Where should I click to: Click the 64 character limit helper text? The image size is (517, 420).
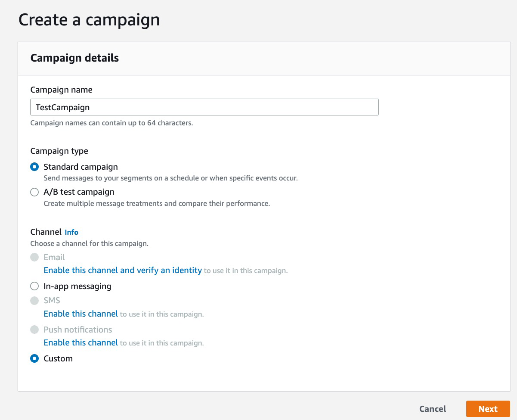coord(112,123)
